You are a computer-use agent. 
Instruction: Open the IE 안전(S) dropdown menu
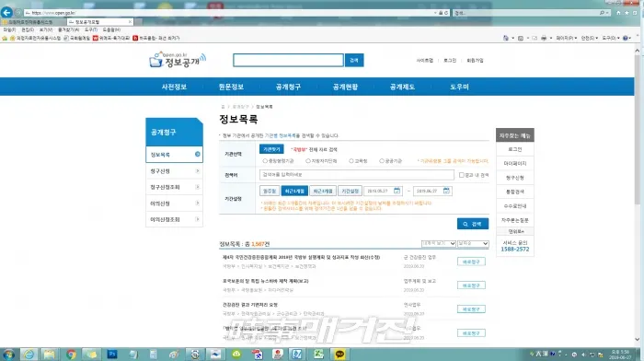tap(590, 38)
